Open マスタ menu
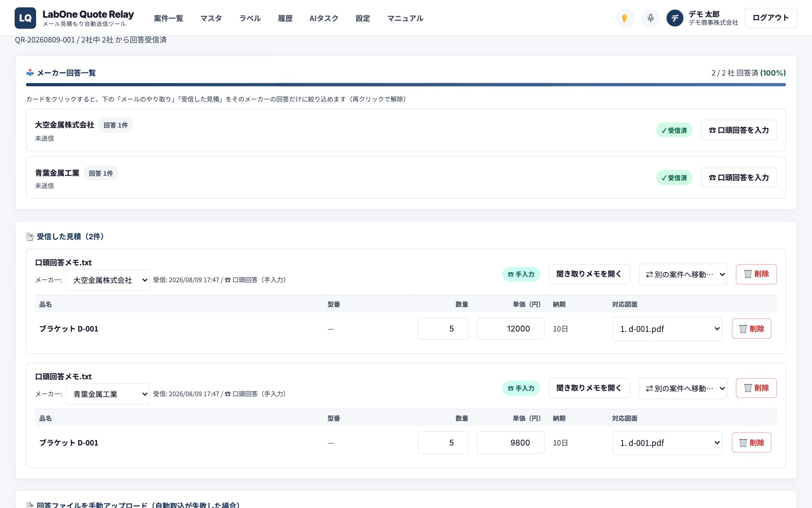 pos(211,18)
